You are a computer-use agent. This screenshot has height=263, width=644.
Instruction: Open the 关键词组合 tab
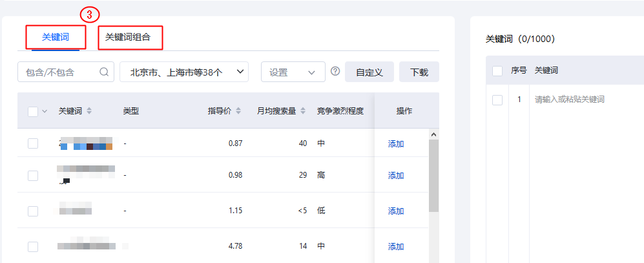point(128,37)
